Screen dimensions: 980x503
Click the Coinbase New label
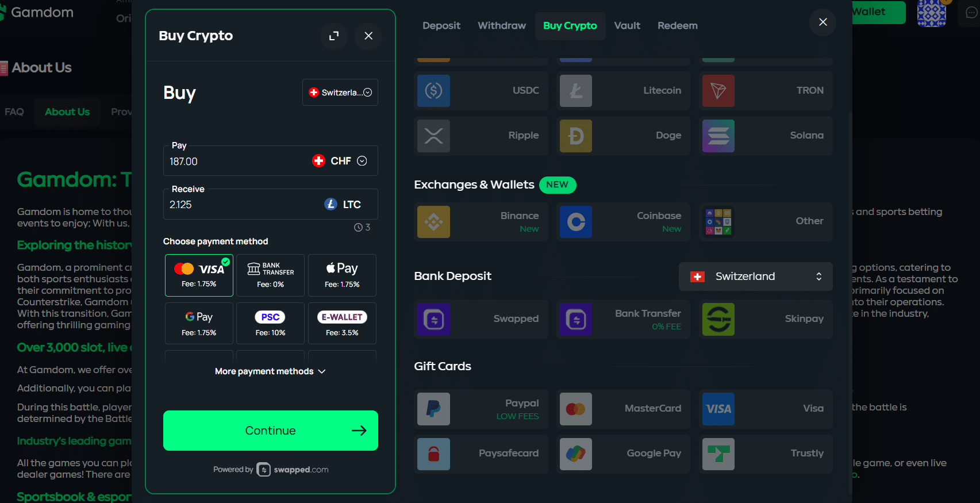coord(671,229)
